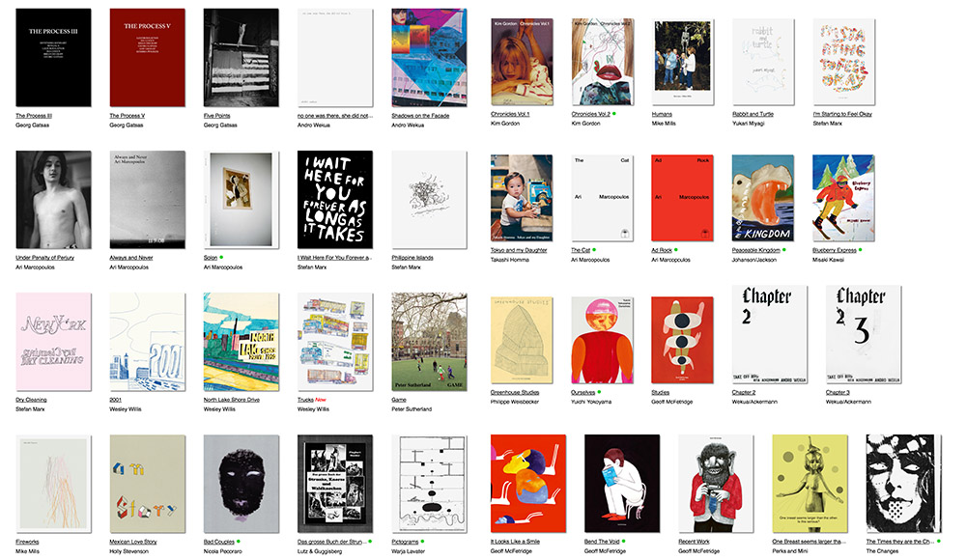Open Tokyo and my Daughter link
966x560 pixels.
[519, 250]
